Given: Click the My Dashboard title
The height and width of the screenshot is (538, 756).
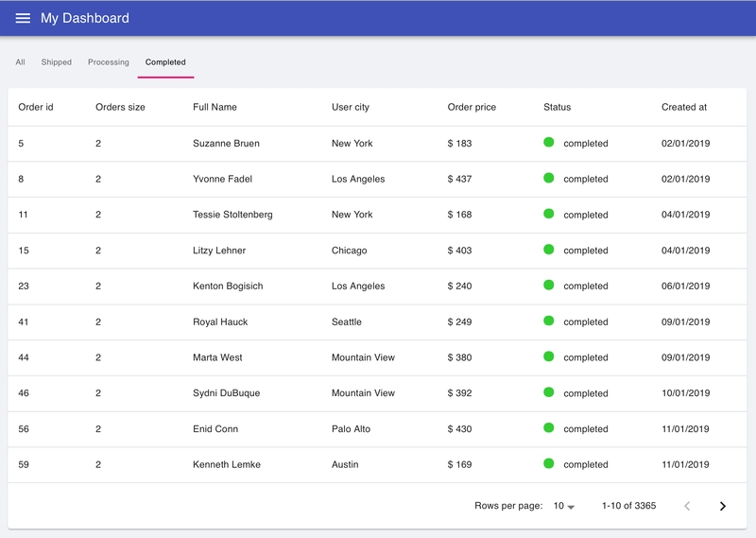Looking at the screenshot, I should click(x=85, y=18).
